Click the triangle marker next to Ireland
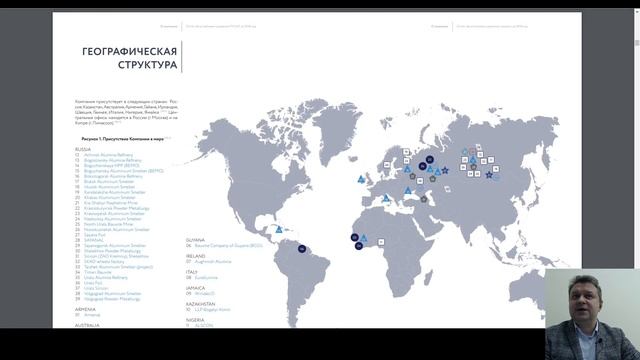Viewport: 640px width, 360px height. (x=361, y=179)
